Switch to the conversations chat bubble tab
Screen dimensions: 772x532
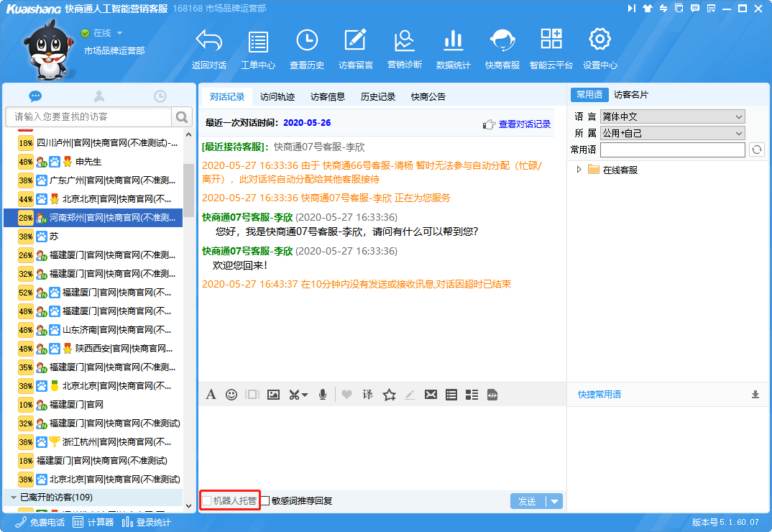click(x=35, y=96)
